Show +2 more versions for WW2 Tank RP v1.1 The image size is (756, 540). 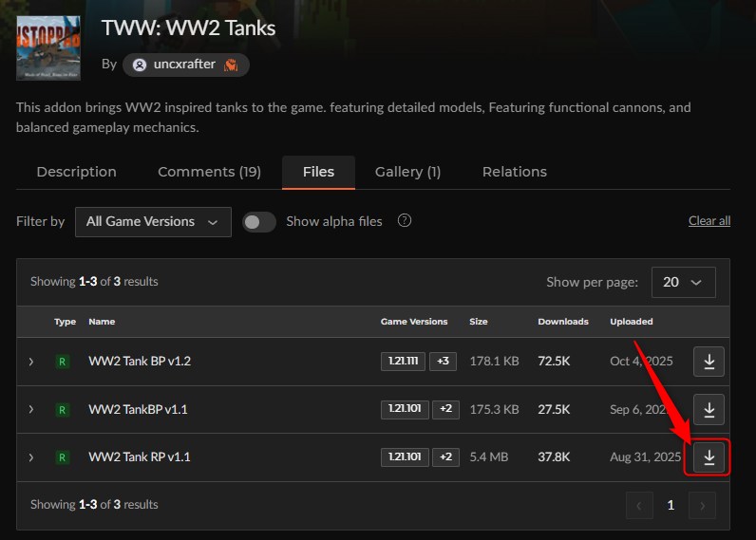click(x=445, y=456)
